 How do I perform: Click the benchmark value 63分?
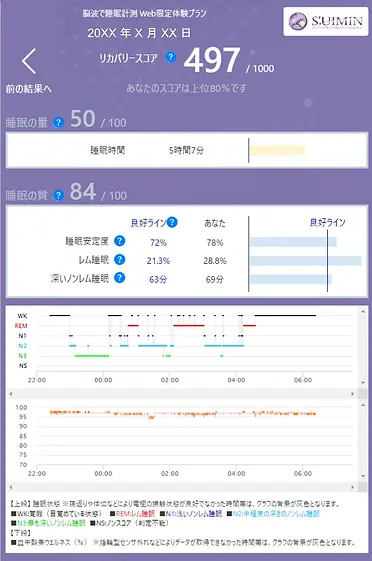(x=158, y=279)
